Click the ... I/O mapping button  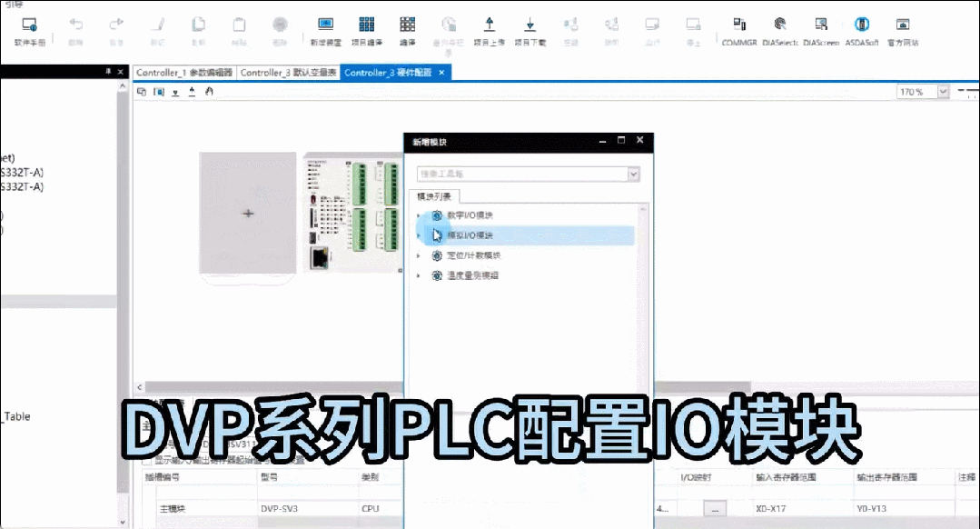pos(716,510)
